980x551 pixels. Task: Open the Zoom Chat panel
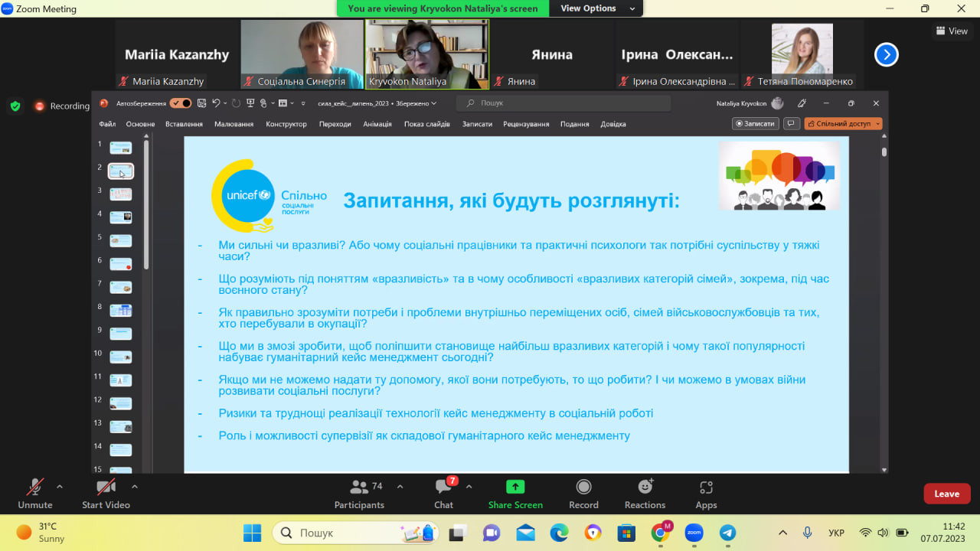[444, 492]
